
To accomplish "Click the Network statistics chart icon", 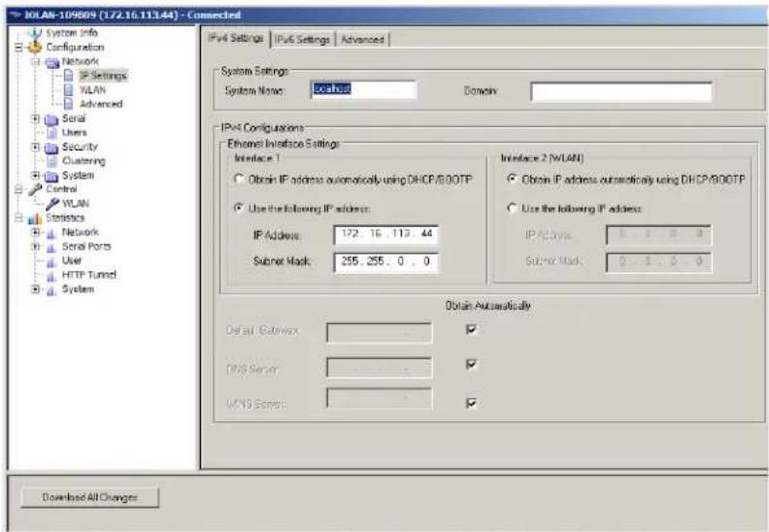I will [51, 233].
